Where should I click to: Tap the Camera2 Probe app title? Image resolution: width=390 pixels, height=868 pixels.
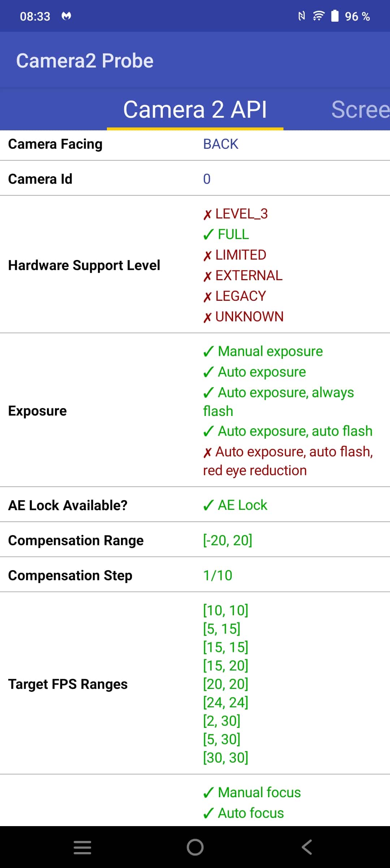[85, 61]
